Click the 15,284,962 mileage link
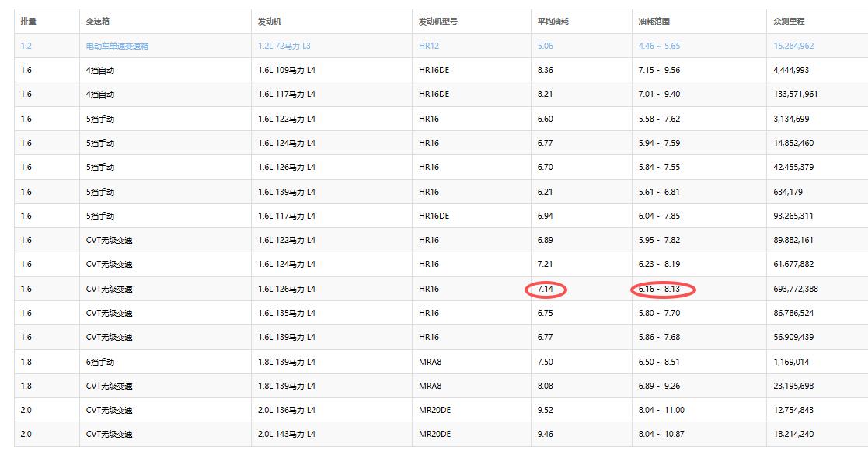The width and height of the screenshot is (868, 458). (793, 46)
